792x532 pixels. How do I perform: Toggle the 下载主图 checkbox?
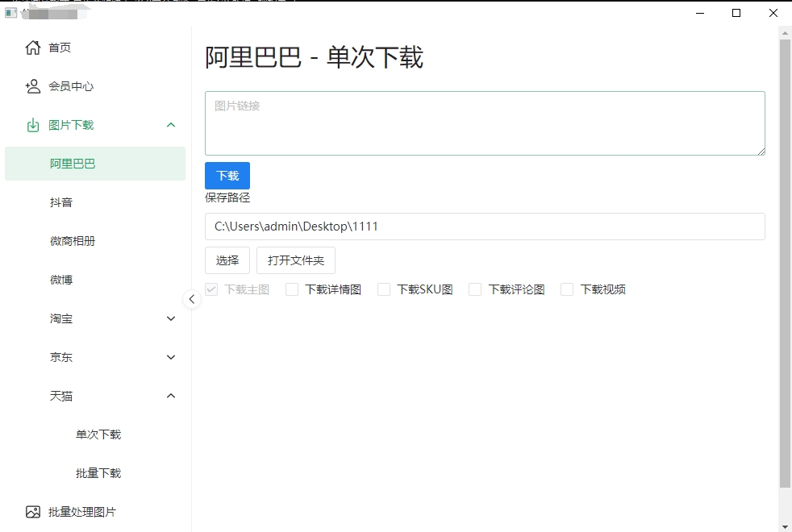[211, 289]
